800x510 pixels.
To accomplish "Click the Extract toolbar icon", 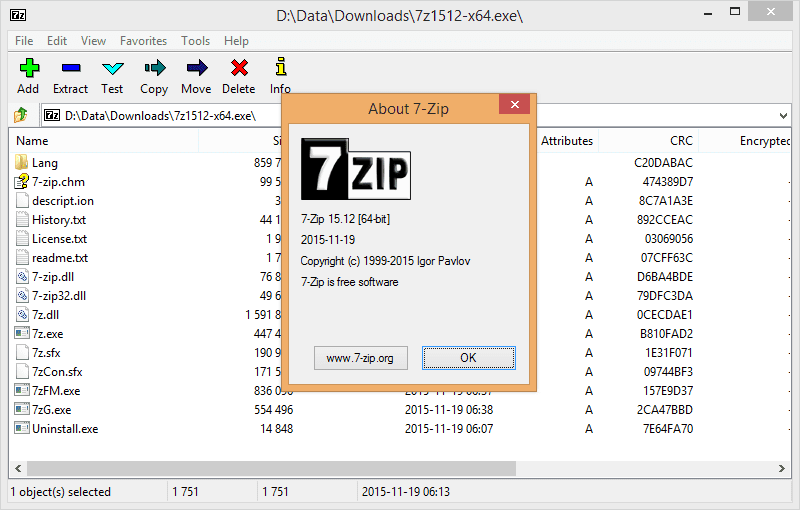I will (x=71, y=68).
